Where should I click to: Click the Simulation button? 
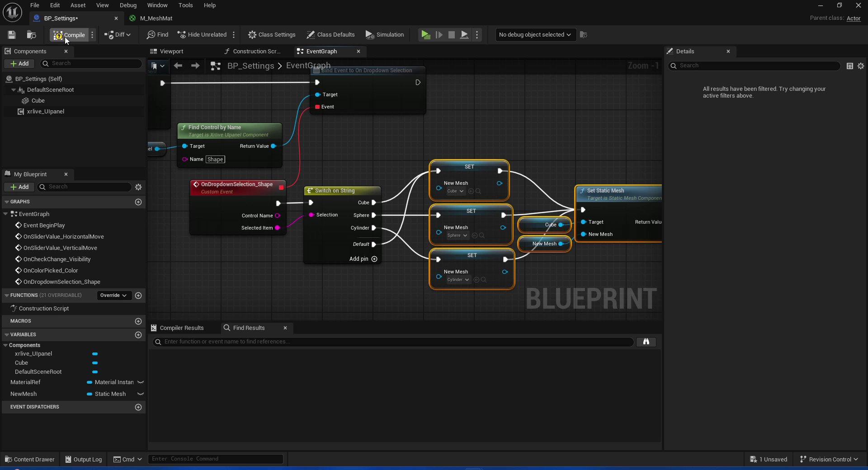(x=385, y=35)
